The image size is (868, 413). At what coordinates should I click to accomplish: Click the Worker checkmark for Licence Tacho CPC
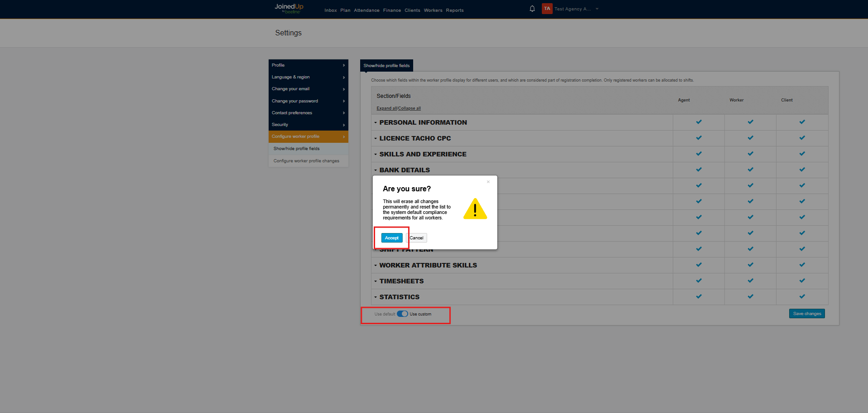click(750, 138)
